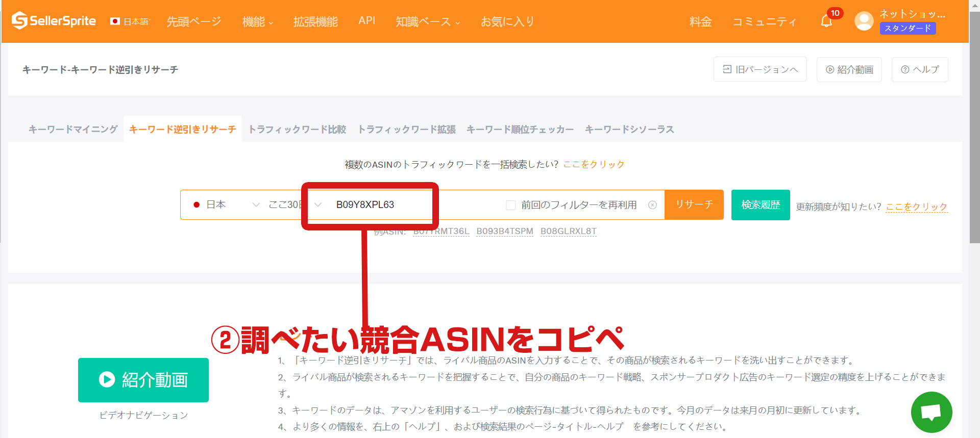Switch to the トラフィックワード比較 tab
This screenshot has width=980, height=438.
297,130
